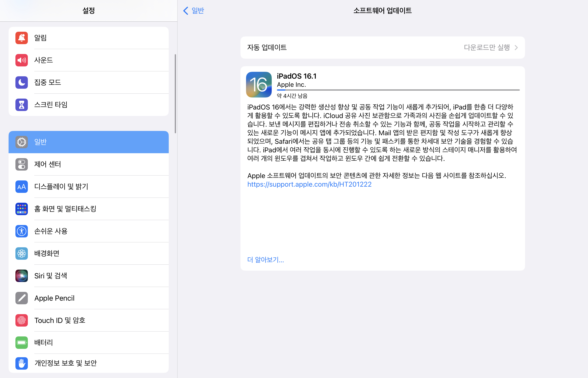Click the Apple Pencil icon
Viewport: 588px width, 378px height.
(x=22, y=298)
